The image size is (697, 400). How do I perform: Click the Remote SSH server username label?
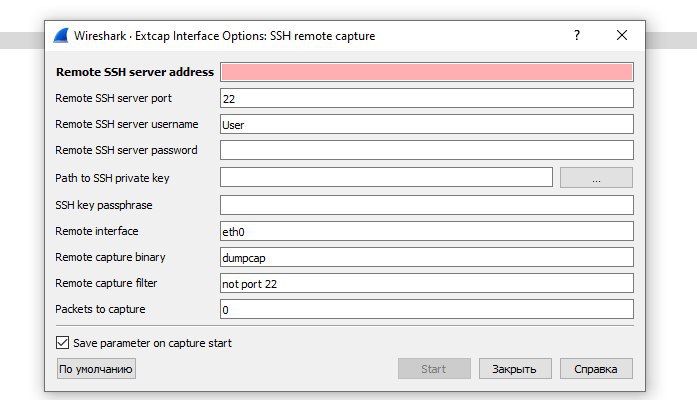pos(127,124)
